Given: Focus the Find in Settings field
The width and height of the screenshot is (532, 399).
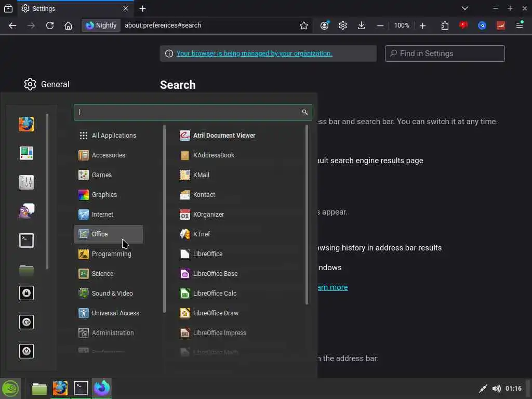Looking at the screenshot, I should point(445,54).
